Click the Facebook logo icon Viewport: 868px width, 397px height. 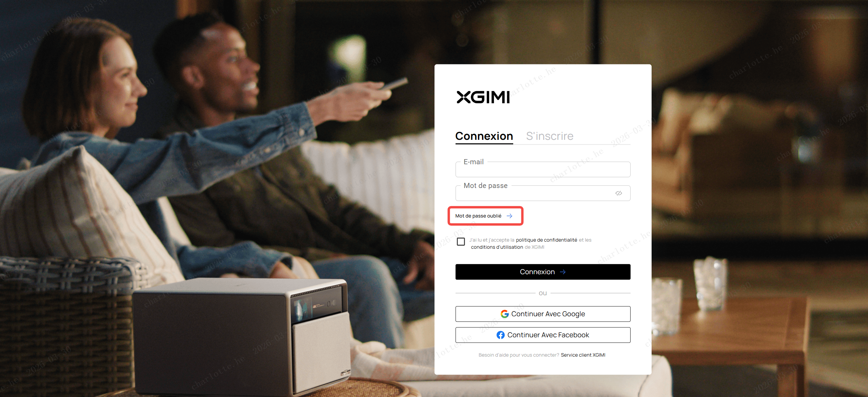click(501, 335)
